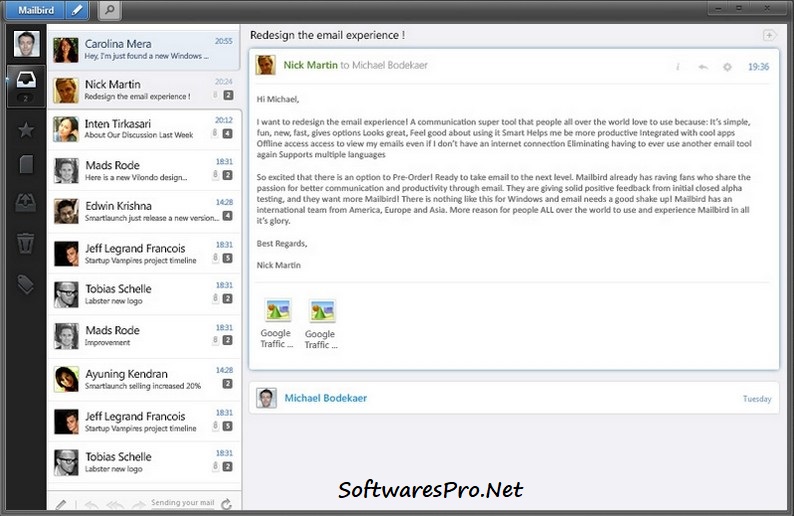Open the first Tobias Schelle Labster logo email
This screenshot has height=516, width=794.
click(x=144, y=294)
